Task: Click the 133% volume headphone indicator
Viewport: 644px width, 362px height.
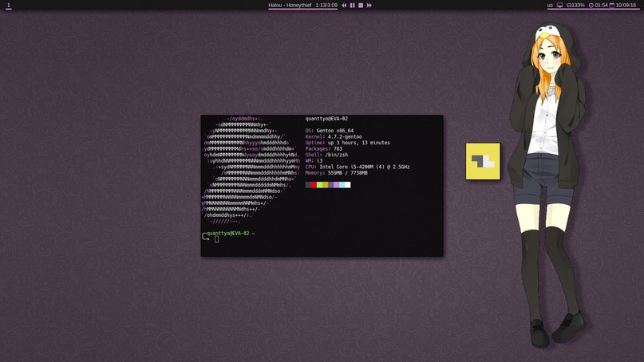Action: (x=575, y=5)
